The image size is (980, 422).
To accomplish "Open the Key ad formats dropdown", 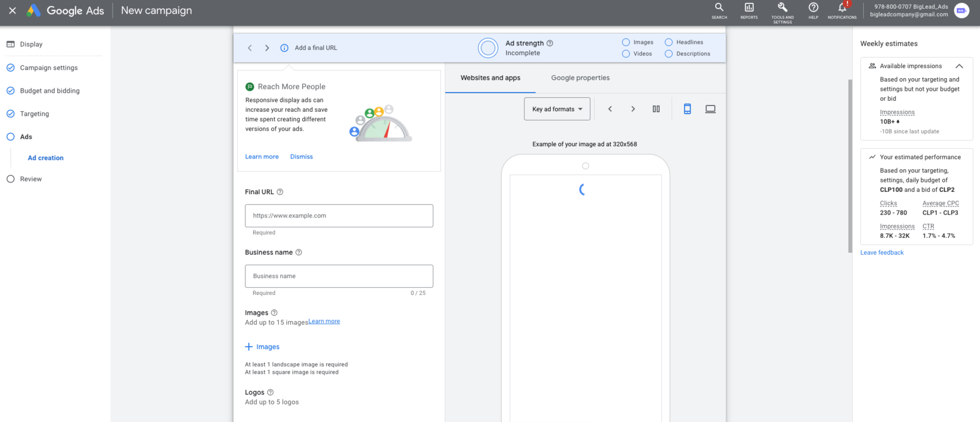I will 556,109.
